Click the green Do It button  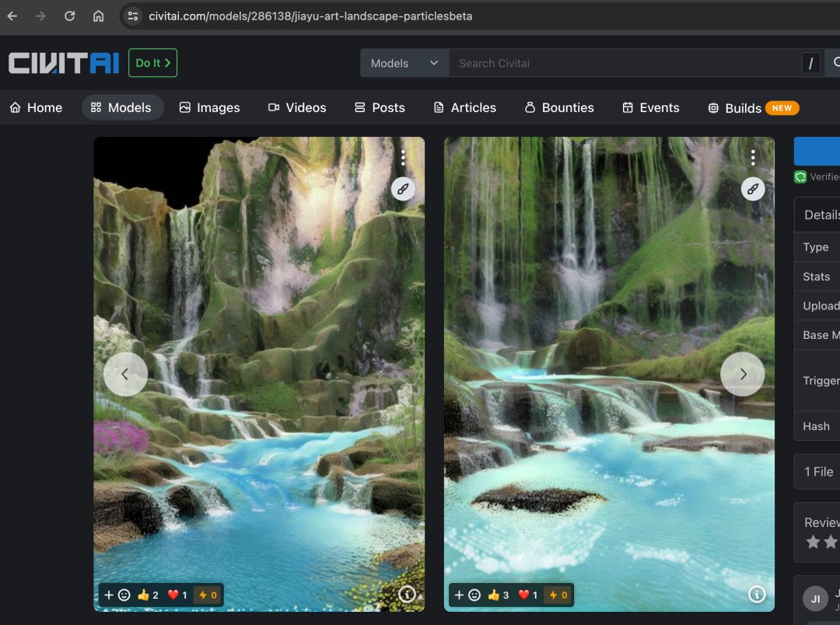152,63
